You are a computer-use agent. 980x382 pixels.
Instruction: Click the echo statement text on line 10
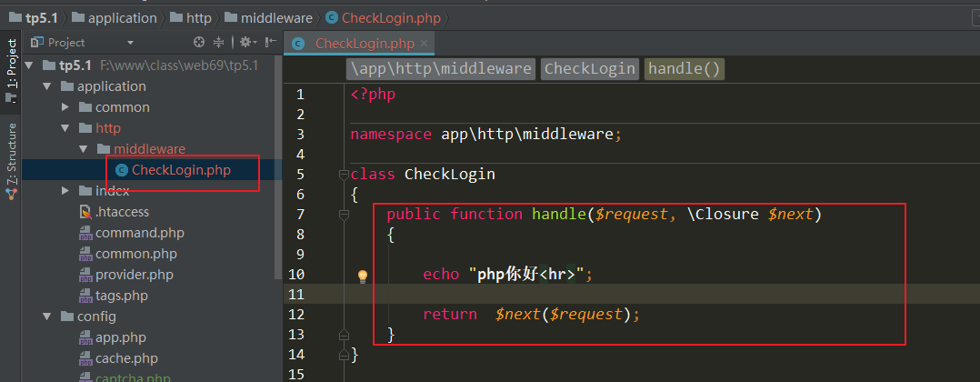tap(507, 274)
